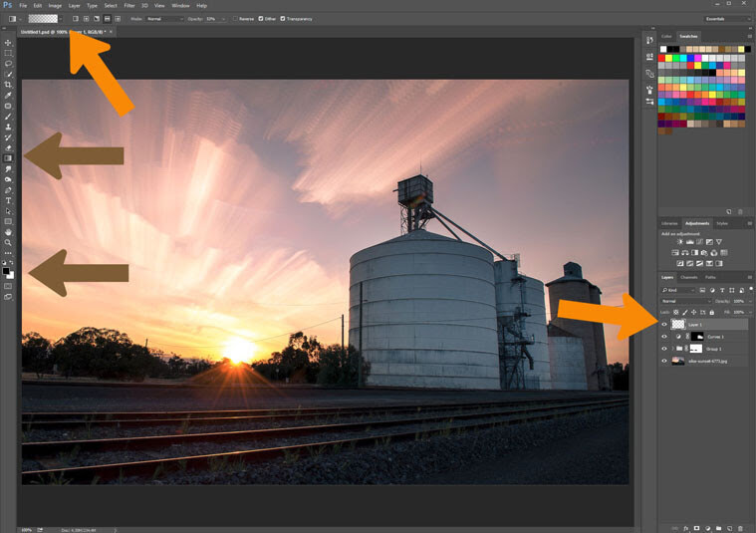
Task: Open the Essentials workspace switcher
Action: (726, 19)
